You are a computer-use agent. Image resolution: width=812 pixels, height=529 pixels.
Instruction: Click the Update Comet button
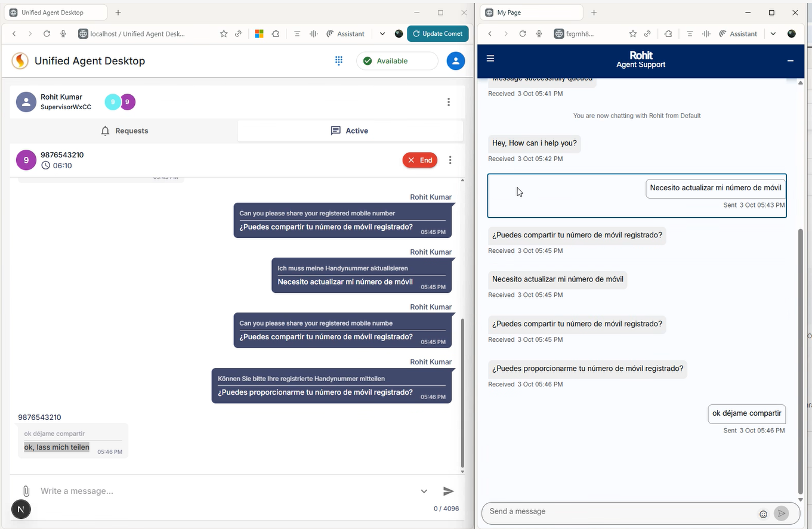[437, 34]
